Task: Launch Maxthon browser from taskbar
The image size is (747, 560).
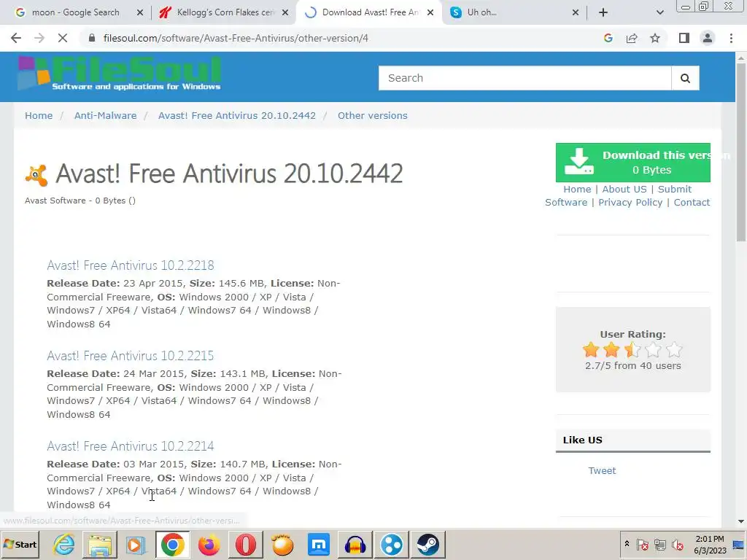Action: click(x=319, y=544)
